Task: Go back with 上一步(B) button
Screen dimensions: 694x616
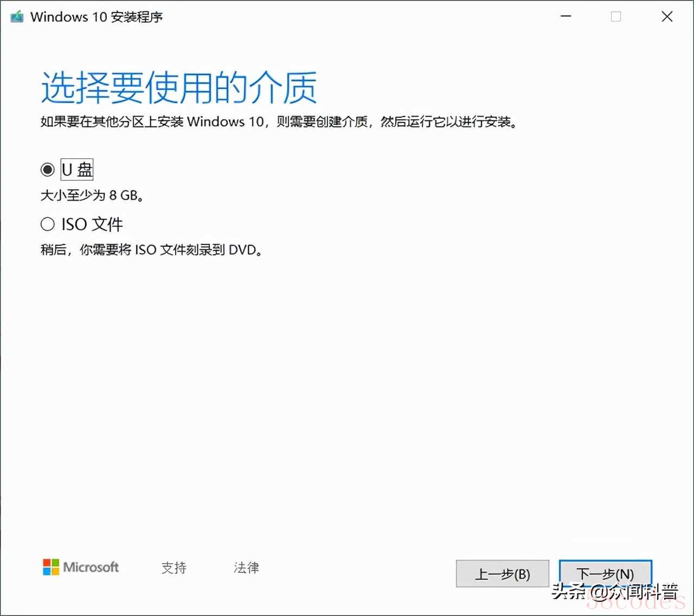Action: point(503,574)
